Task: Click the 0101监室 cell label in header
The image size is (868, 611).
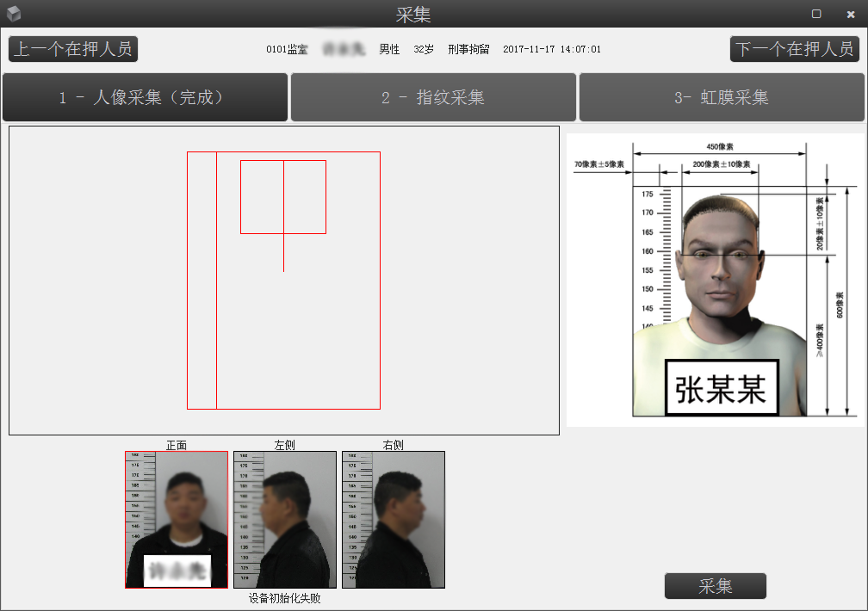Action: pos(287,49)
